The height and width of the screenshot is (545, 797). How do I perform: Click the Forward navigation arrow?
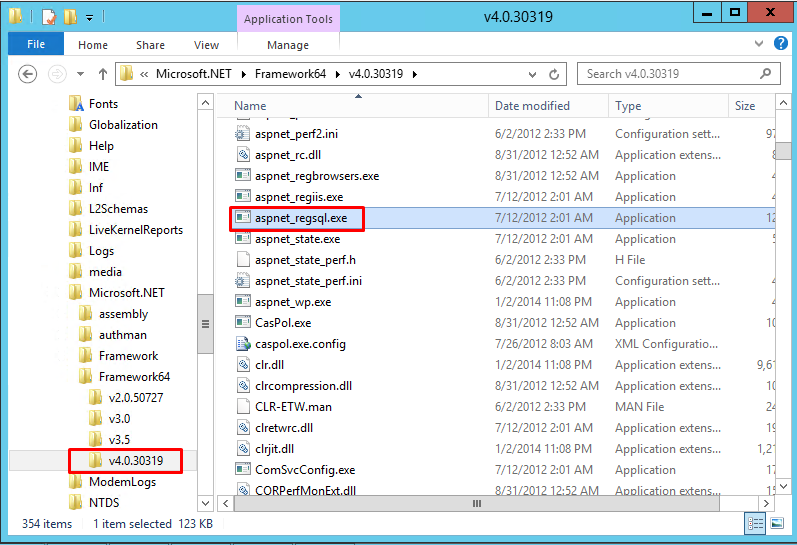tap(57, 74)
